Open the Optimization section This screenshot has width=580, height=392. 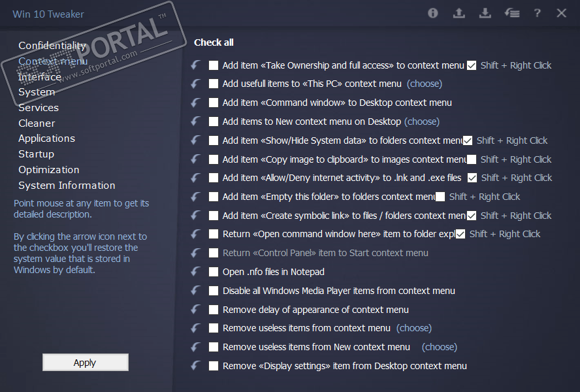[49, 170]
